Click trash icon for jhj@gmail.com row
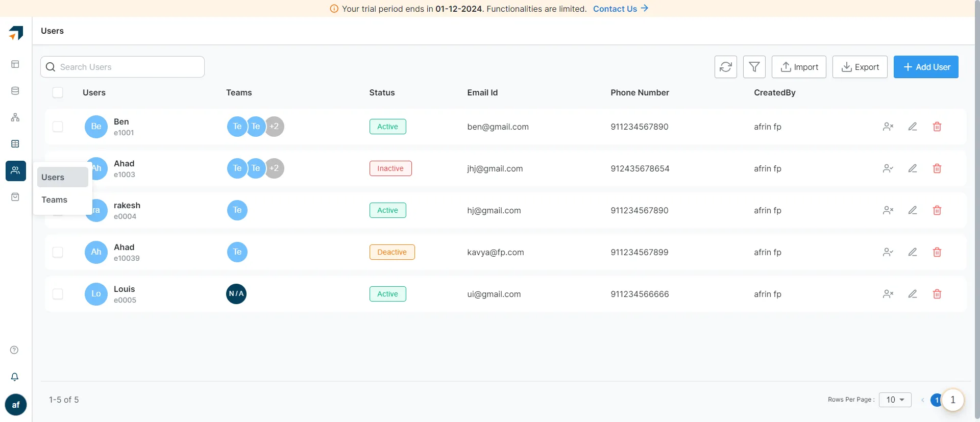Screen dimensions: 980x422 (937, 168)
